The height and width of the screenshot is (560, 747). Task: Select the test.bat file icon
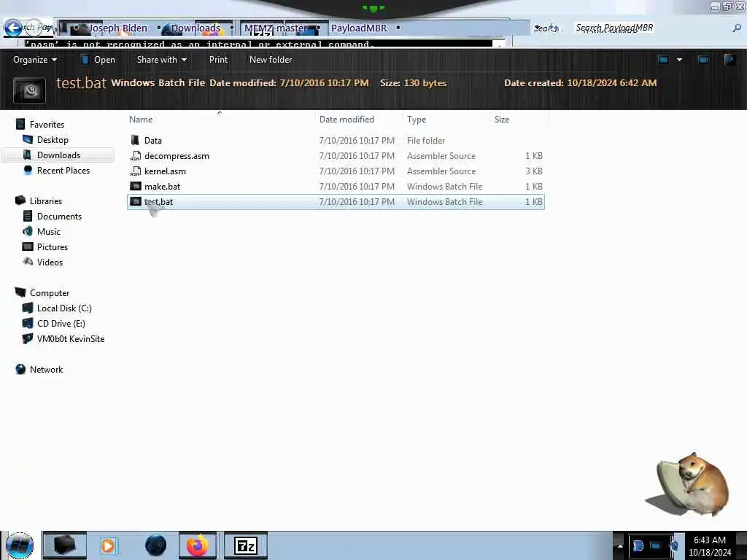point(135,201)
